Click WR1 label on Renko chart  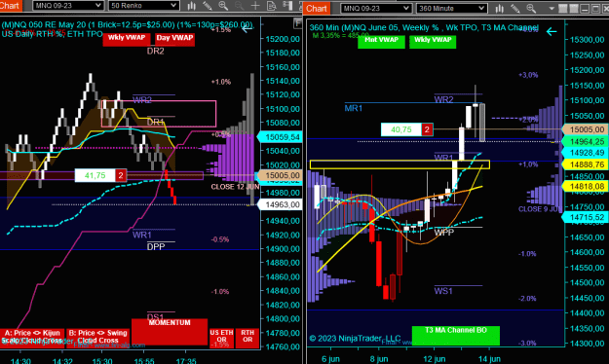tap(141, 235)
